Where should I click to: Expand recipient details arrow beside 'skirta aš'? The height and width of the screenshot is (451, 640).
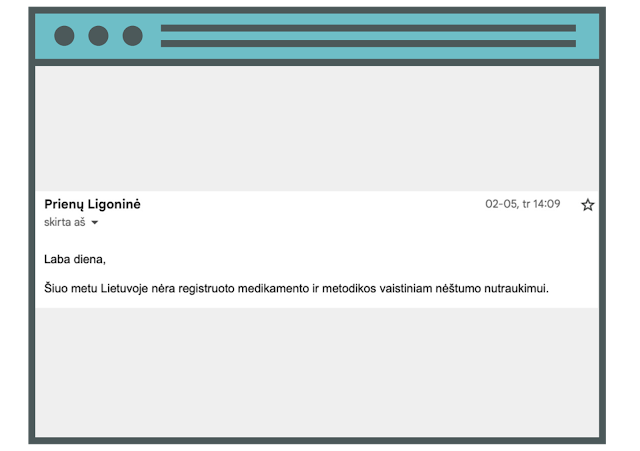tap(95, 223)
